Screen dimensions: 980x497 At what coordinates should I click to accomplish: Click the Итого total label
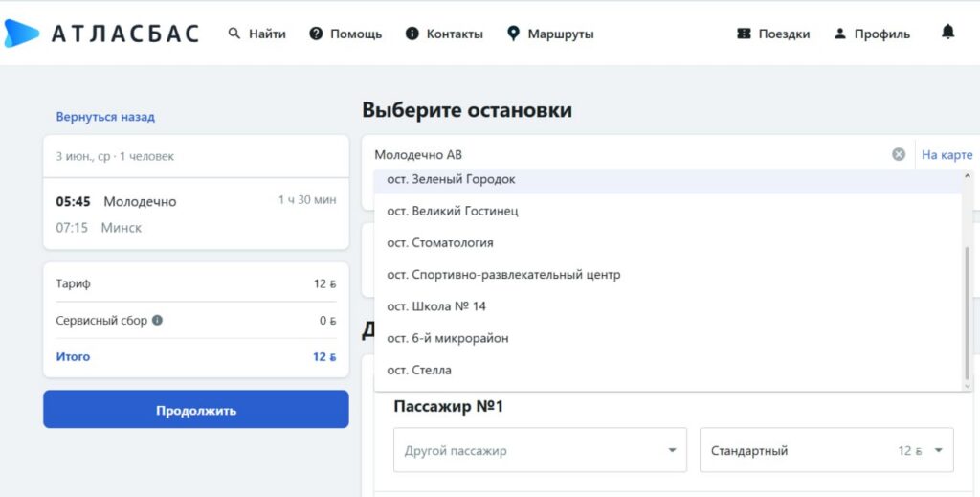click(x=73, y=357)
